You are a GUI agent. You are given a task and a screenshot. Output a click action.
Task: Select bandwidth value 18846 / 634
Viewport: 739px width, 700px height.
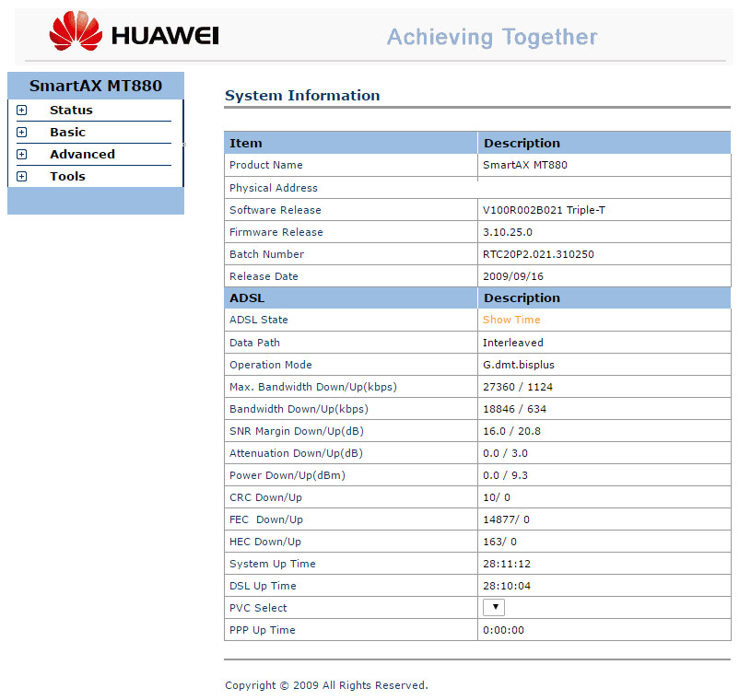click(514, 409)
